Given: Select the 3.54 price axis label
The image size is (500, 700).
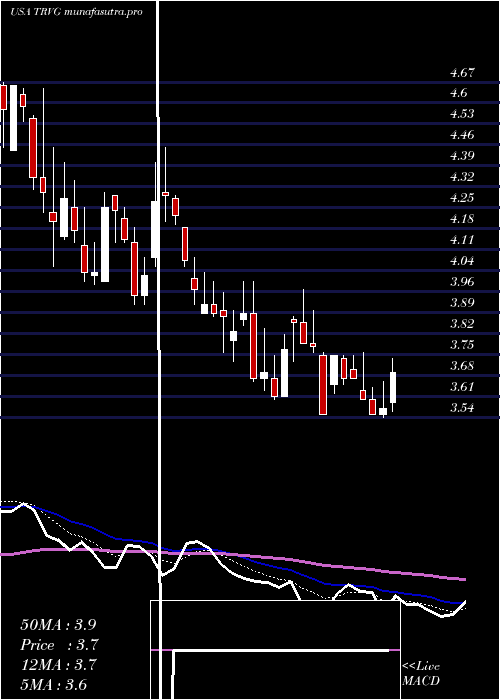Looking at the screenshot, I should click(463, 408).
